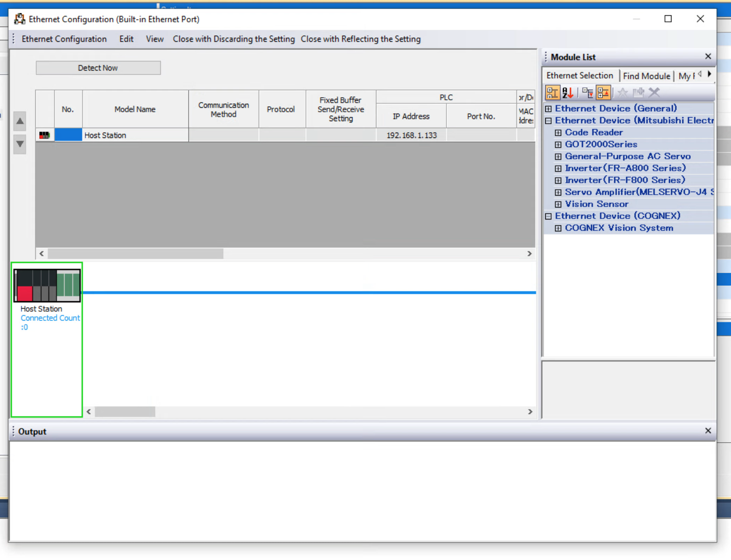
Task: Click the diagram scrollbar left arrow
Action: click(89, 412)
